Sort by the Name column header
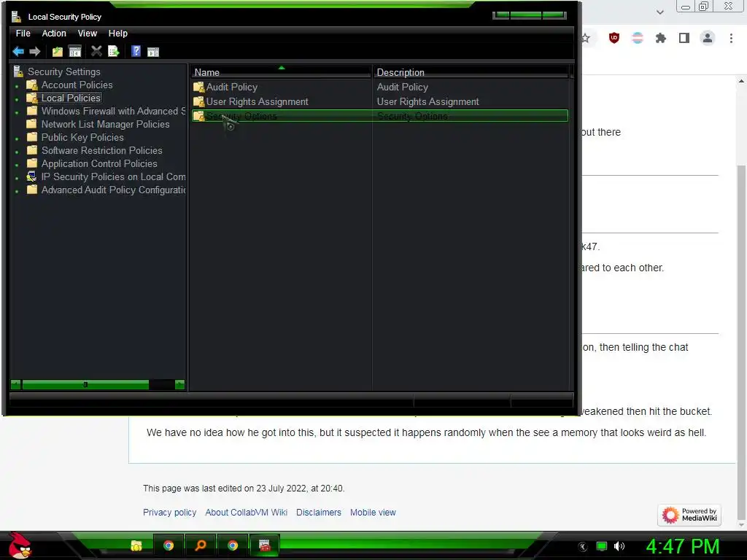This screenshot has width=747, height=560. 281,72
